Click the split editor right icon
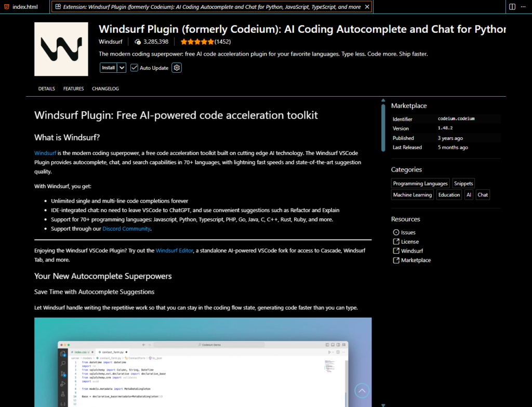 (x=512, y=7)
